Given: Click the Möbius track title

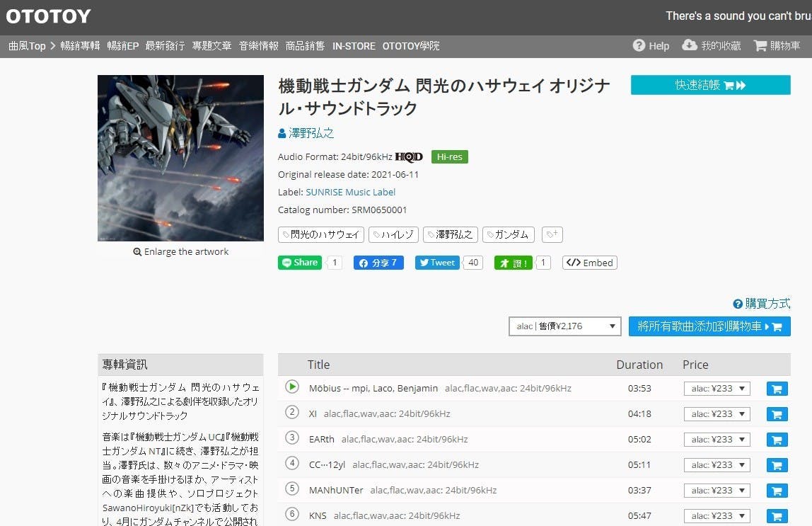Looking at the screenshot, I should (373, 388).
